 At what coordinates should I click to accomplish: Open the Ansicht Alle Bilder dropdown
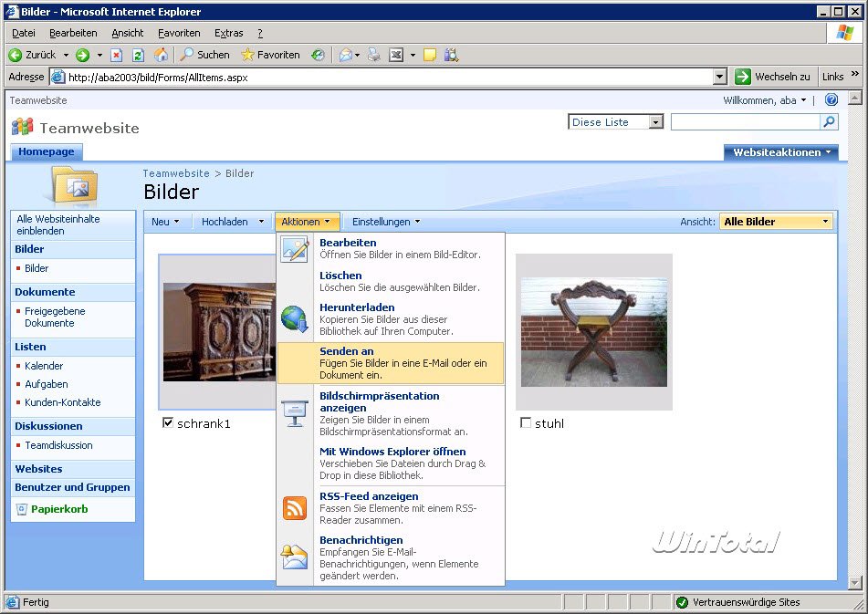click(x=776, y=222)
